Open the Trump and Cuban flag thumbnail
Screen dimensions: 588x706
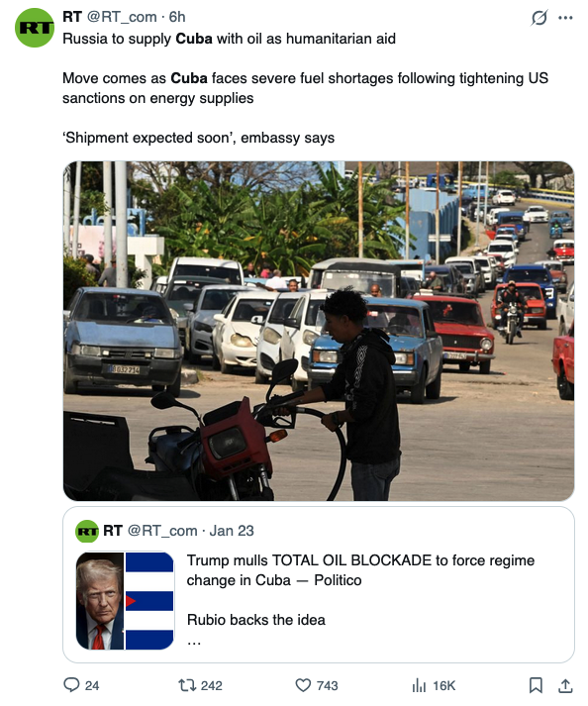(125, 601)
